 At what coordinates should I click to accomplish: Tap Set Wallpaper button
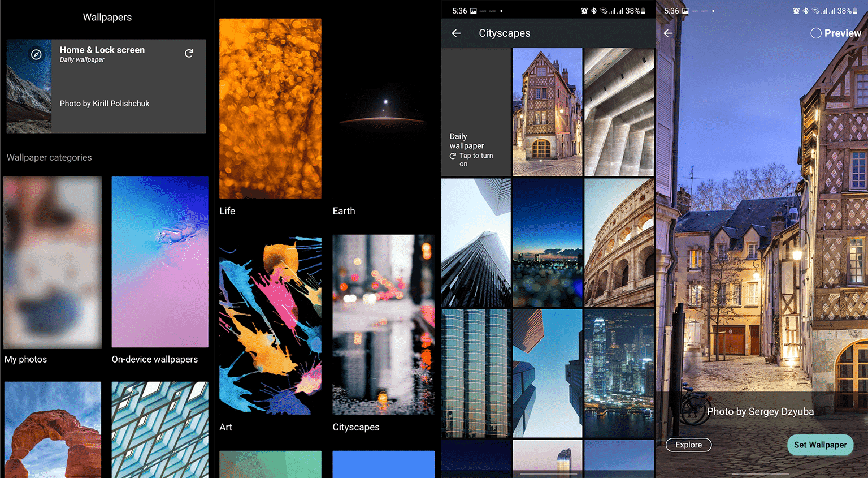tap(820, 445)
